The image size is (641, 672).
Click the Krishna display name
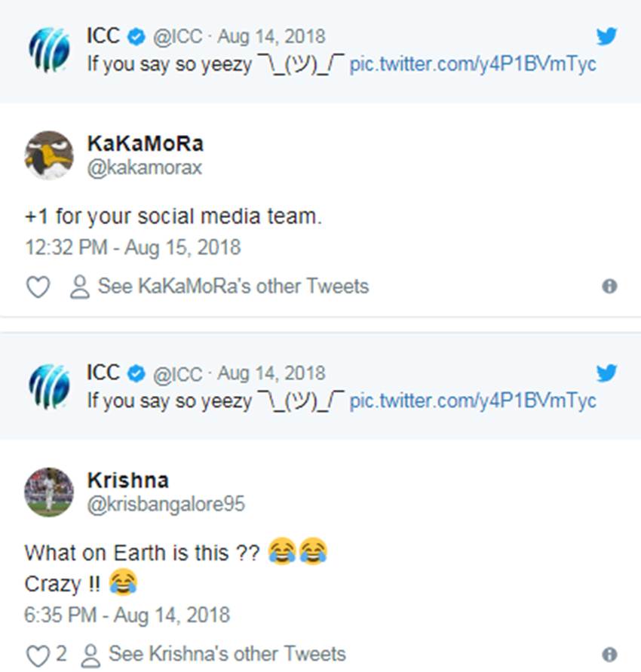pyautogui.click(x=127, y=480)
